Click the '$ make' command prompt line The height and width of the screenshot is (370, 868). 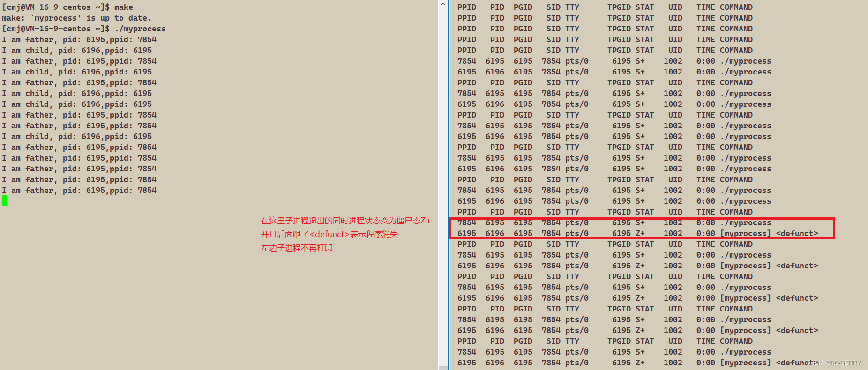67,7
